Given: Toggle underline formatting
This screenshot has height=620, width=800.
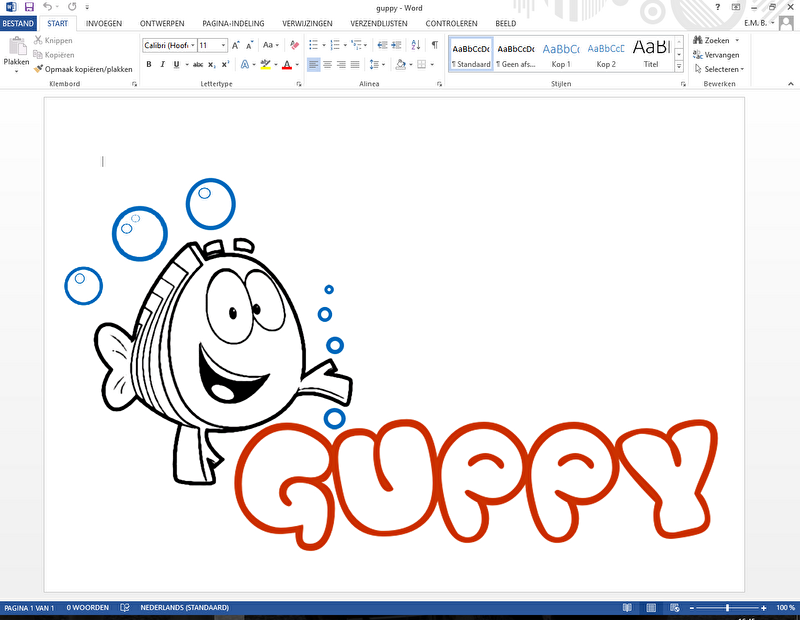Looking at the screenshot, I should tap(177, 64).
